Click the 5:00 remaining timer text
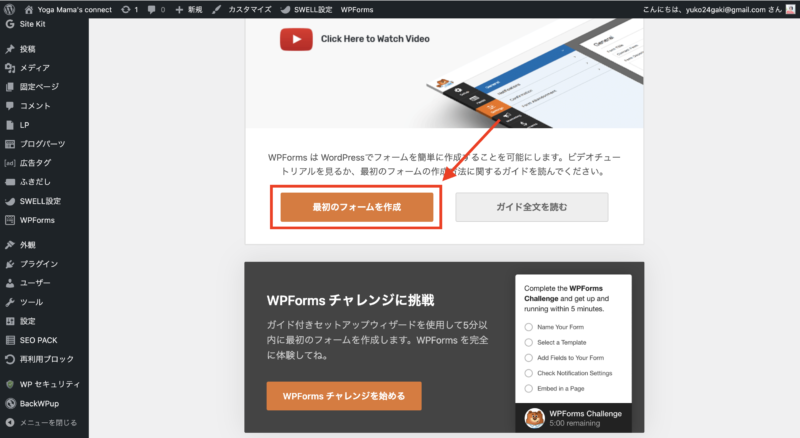 coord(574,423)
